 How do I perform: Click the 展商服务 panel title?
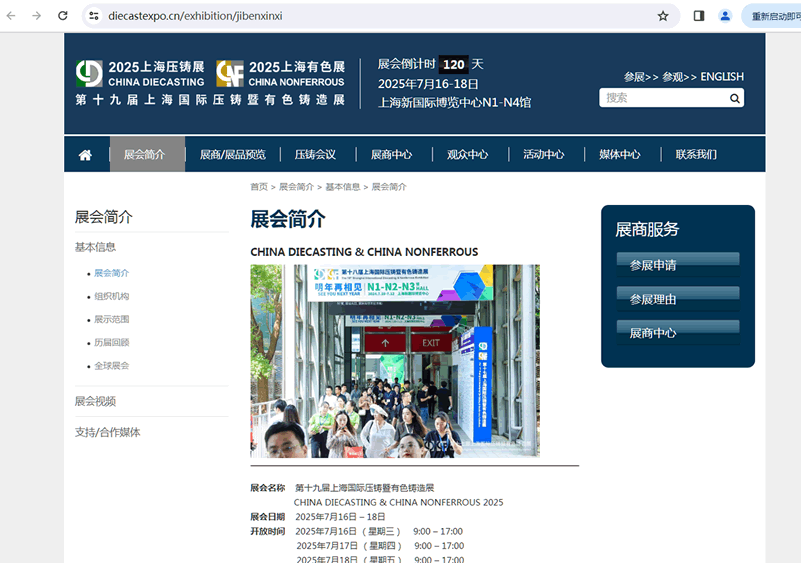[647, 229]
